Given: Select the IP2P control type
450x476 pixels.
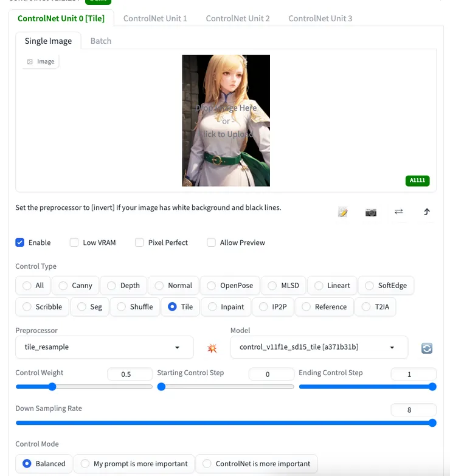Looking at the screenshot, I should tap(272, 307).
